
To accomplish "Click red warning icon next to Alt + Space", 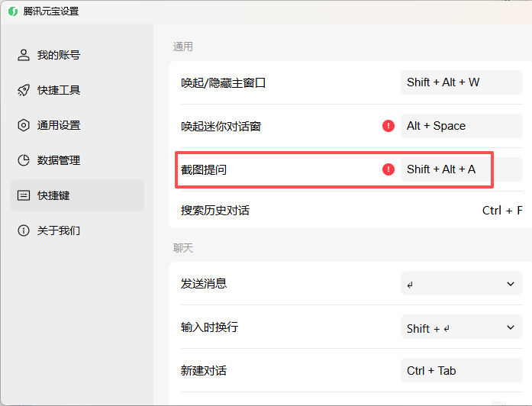I will tap(389, 126).
